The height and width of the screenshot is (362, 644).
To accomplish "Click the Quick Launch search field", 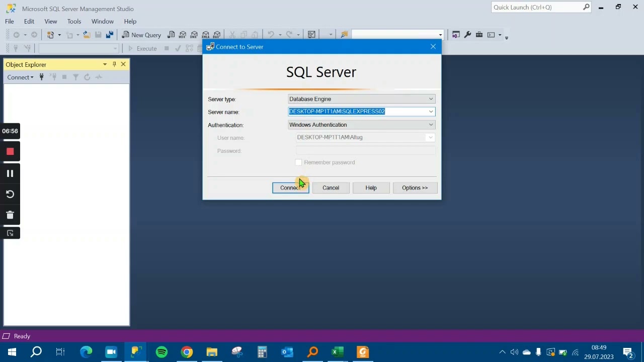I will 537,7.
